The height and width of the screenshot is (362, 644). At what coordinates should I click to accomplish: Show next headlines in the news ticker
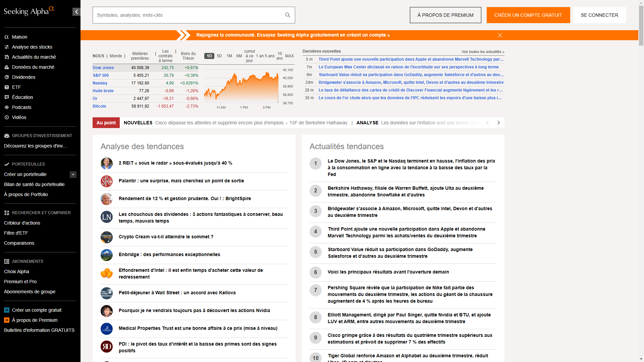pos(498,123)
